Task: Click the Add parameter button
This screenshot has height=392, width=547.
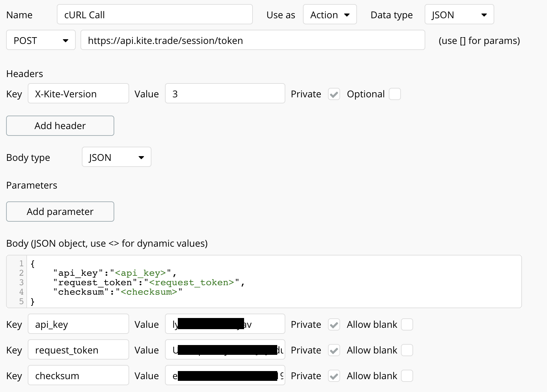Action: [x=60, y=212]
